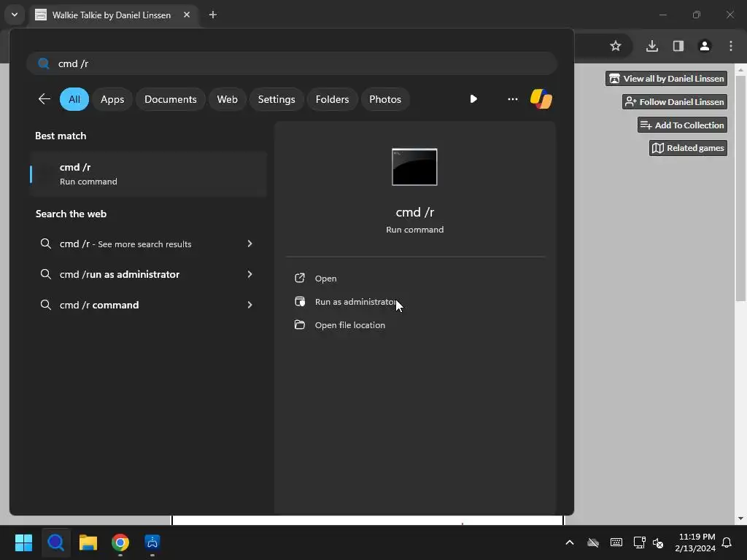747x560 pixels.
Task: Bookmark page with the star icon
Action: [616, 46]
